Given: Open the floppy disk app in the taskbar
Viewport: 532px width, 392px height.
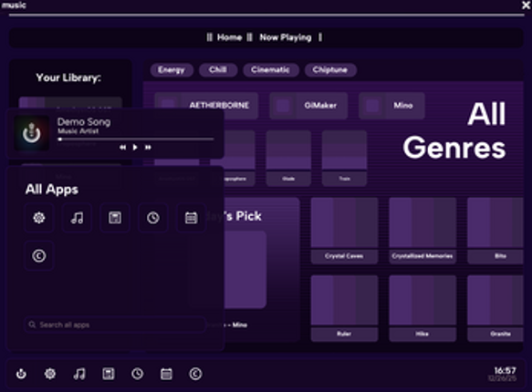Looking at the screenshot, I should point(109,374).
